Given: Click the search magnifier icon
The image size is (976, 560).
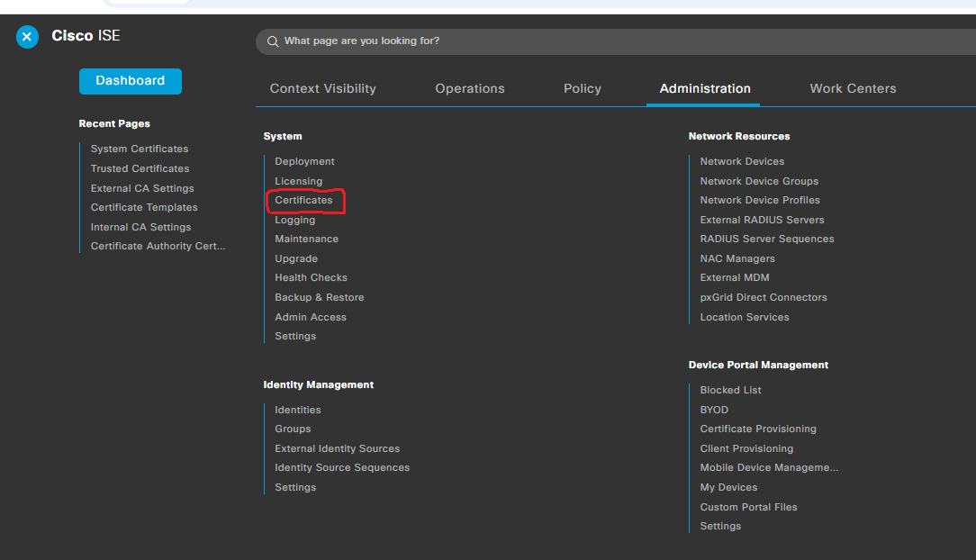Looking at the screenshot, I should click(273, 41).
